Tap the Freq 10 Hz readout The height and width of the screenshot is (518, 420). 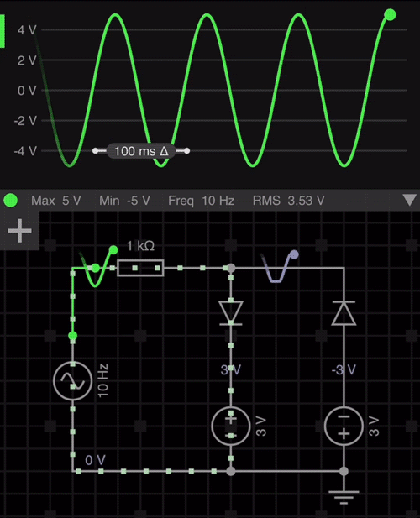tap(202, 201)
